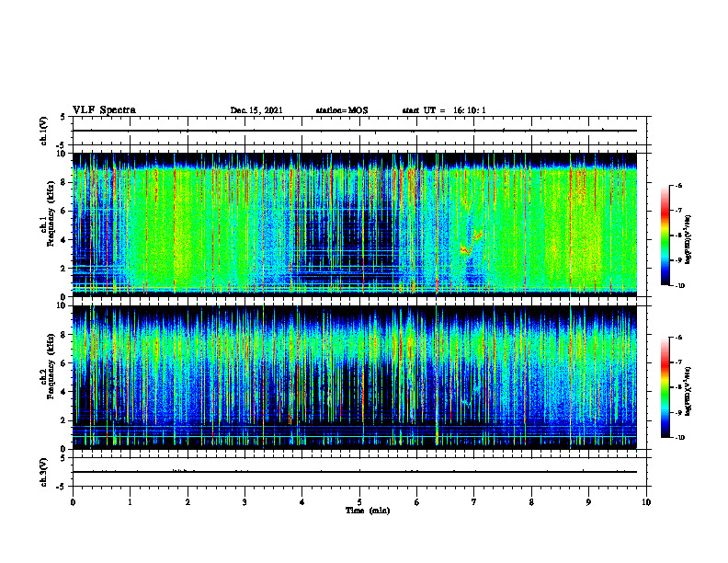
Task: Click the 'ch.1(V)' axis label
Action: [44, 131]
